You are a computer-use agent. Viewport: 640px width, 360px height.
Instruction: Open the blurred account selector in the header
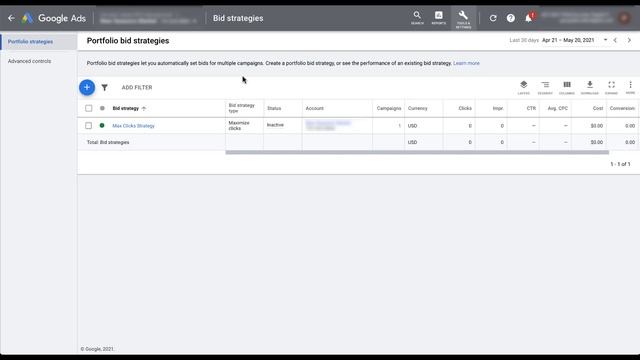coord(149,18)
